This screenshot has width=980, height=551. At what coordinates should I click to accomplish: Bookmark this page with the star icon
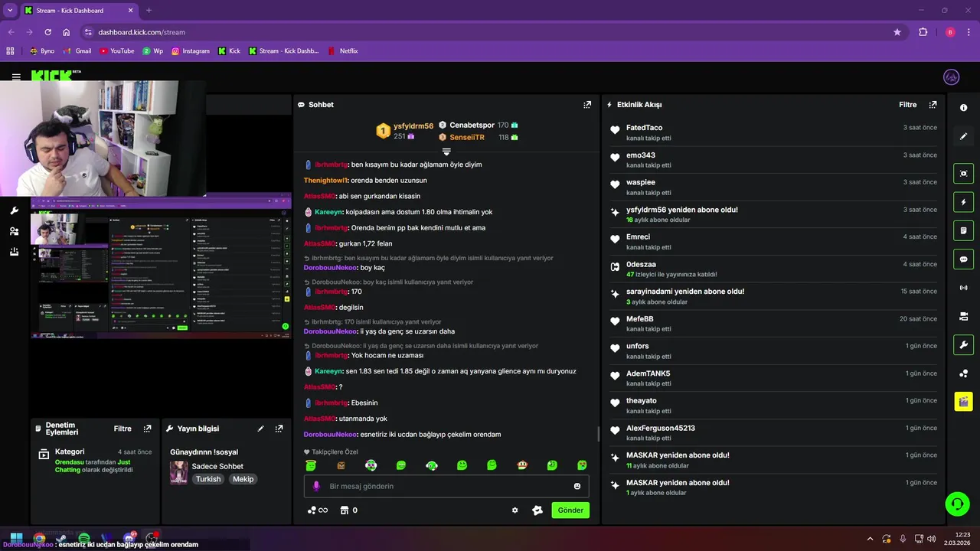pyautogui.click(x=897, y=32)
